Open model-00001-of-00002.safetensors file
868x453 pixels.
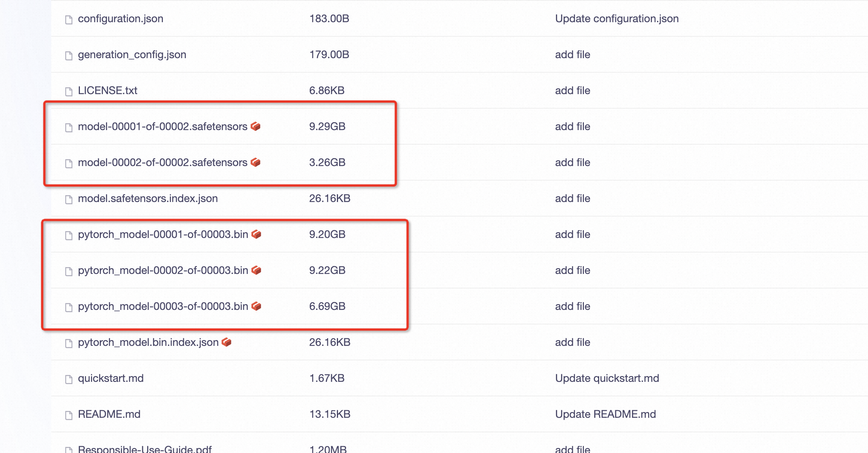tap(163, 127)
